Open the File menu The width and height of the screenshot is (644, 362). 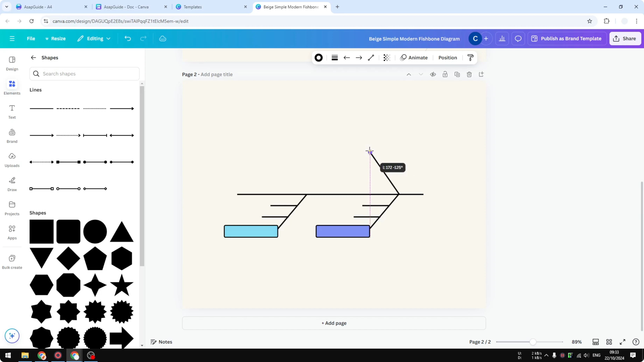pos(31,38)
